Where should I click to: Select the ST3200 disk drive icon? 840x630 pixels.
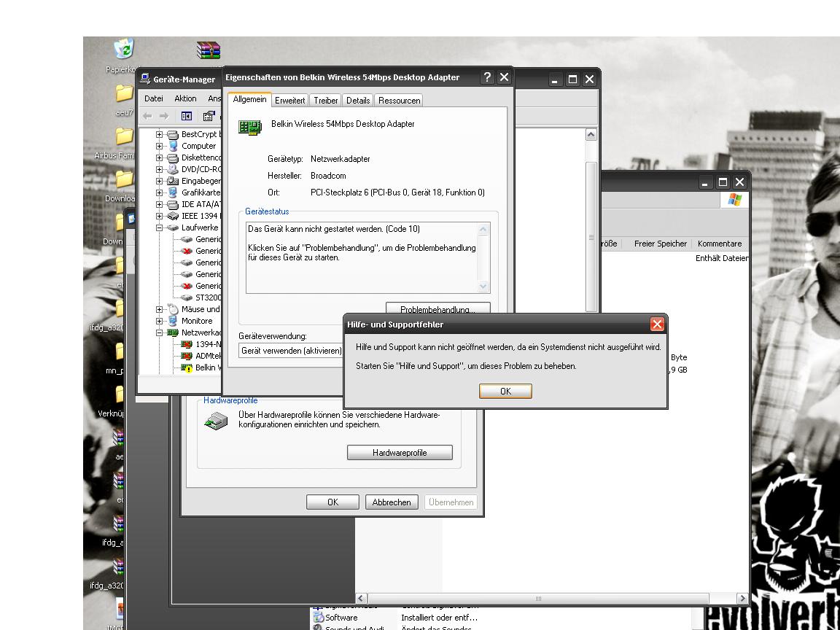pyautogui.click(x=187, y=297)
